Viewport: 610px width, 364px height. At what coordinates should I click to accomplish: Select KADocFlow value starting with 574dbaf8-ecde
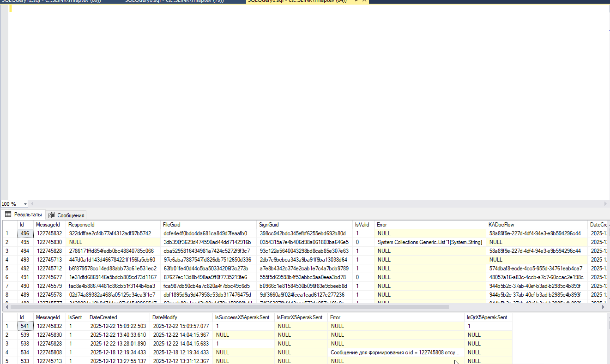click(x=537, y=269)
